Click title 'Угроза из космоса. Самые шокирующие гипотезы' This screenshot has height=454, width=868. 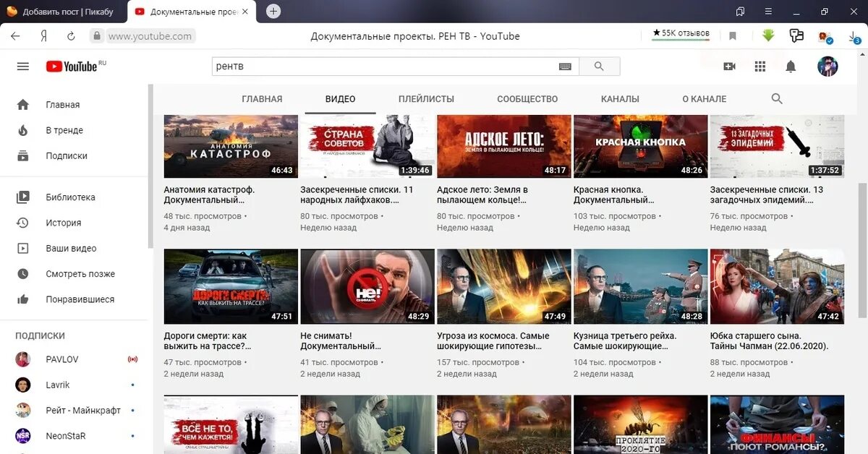493,341
